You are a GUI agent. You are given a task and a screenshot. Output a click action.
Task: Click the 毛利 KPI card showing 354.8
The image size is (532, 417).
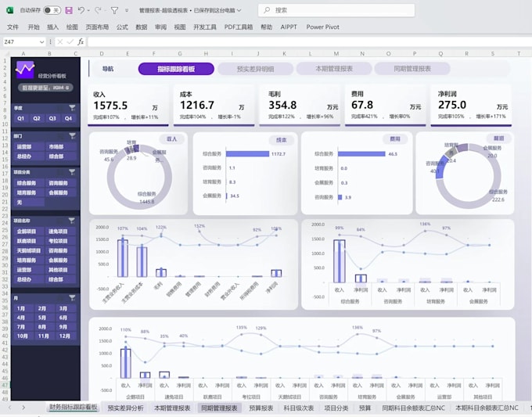[x=300, y=105]
